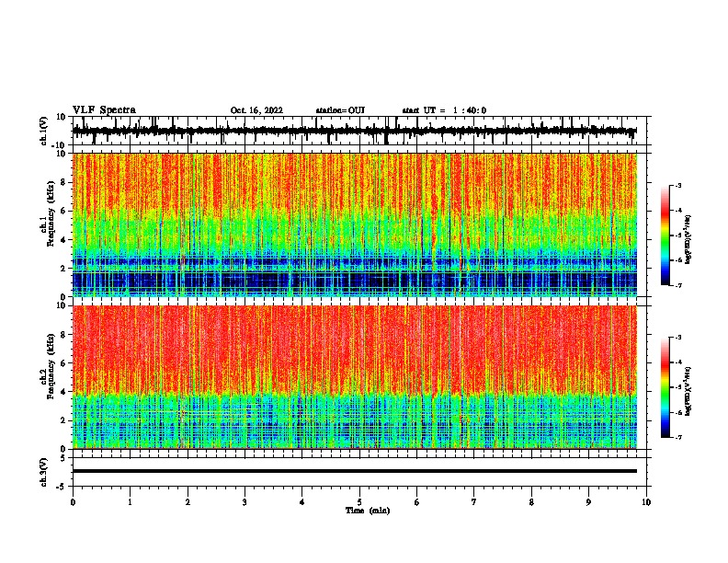Click the ch.1 color scale bar
728x563 pixels.
[665, 236]
